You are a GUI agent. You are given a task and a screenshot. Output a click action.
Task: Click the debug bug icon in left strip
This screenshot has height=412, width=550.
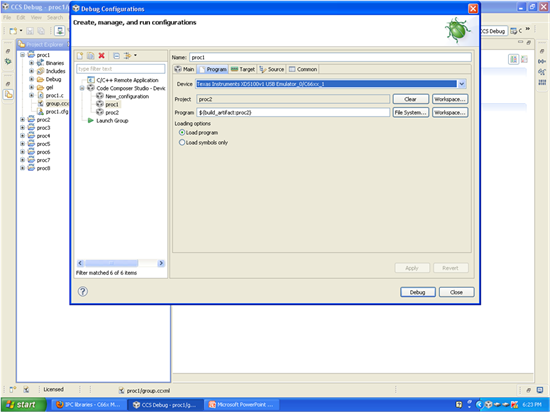pyautogui.click(x=8, y=61)
